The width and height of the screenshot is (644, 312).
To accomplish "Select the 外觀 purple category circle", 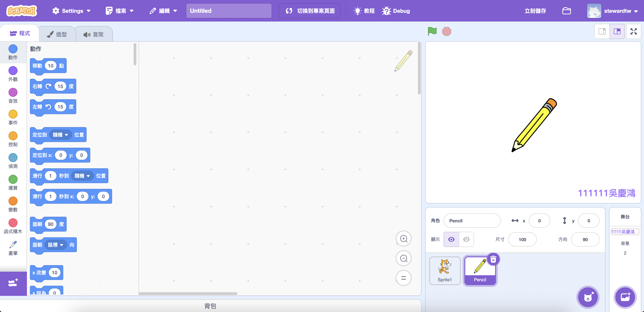I will point(13,71).
